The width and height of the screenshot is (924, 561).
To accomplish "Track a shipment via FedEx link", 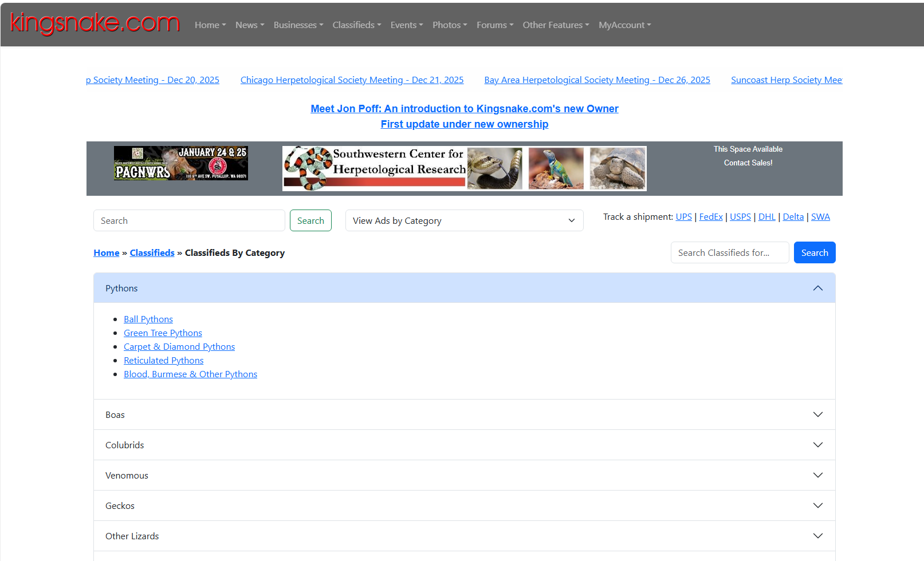I will point(710,217).
